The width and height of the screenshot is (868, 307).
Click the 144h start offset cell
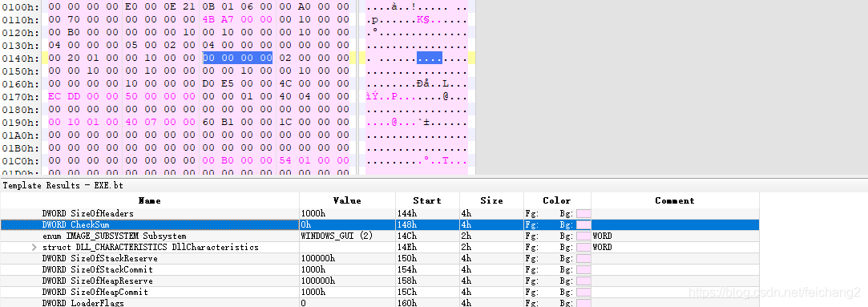click(427, 213)
